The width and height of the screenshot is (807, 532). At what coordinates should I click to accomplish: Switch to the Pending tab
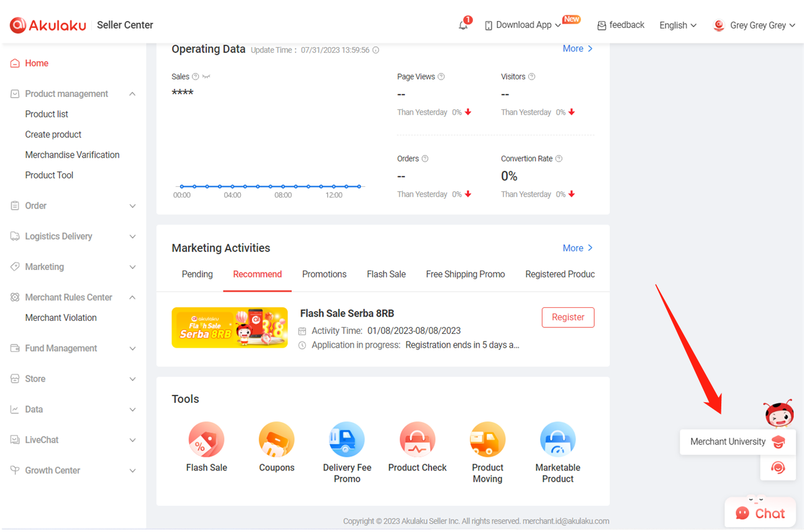tap(197, 274)
